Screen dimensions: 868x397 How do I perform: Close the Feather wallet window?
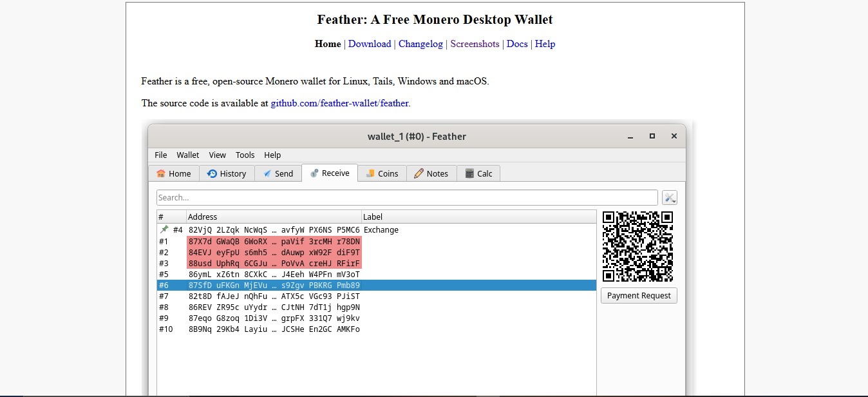[x=674, y=137]
